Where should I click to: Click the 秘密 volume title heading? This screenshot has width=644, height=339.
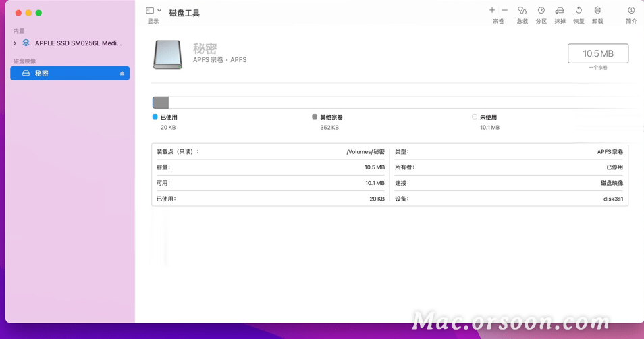click(x=205, y=49)
